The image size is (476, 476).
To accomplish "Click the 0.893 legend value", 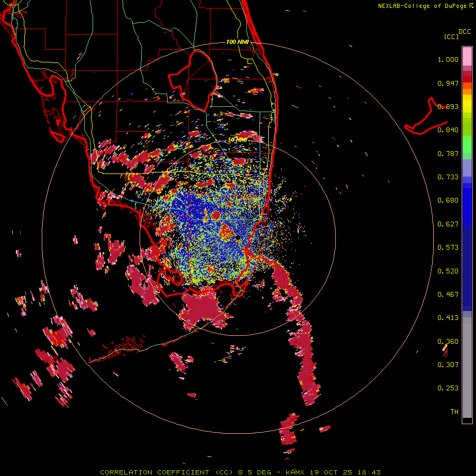I will (x=448, y=106).
